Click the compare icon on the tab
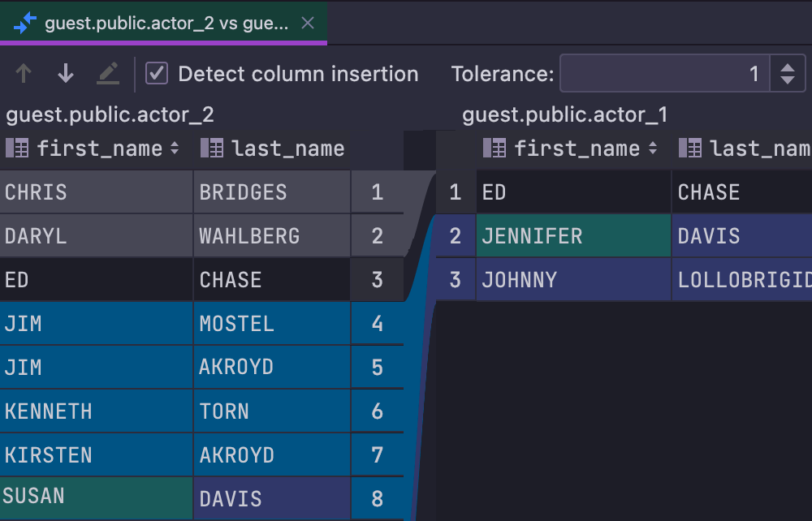Screen dimensions: 812x521 25,24
